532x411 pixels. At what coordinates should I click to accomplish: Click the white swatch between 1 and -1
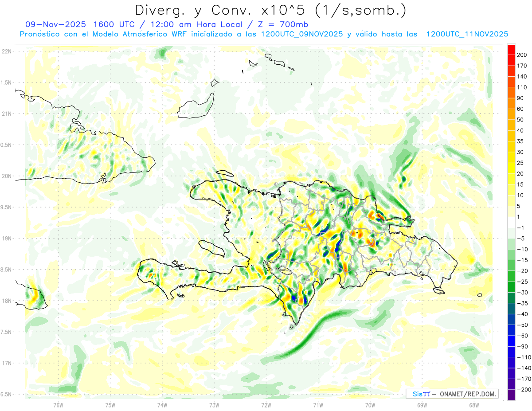(x=511, y=222)
